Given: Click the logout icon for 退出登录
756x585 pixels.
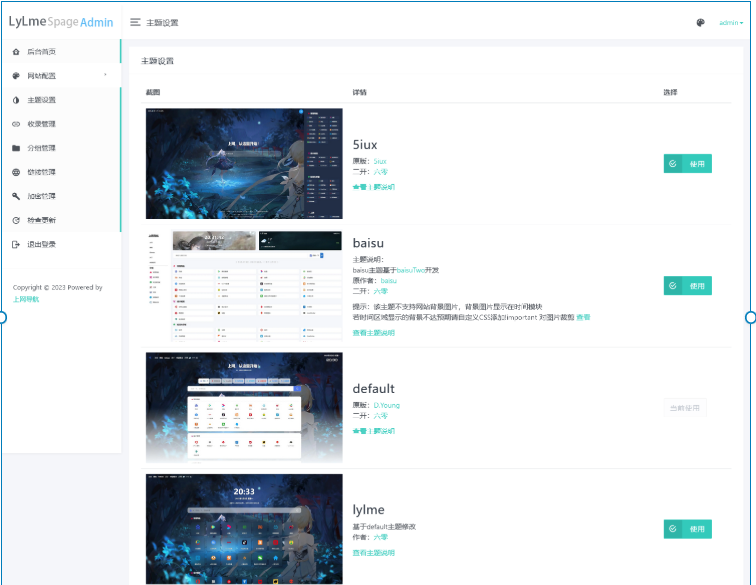Looking at the screenshot, I should point(16,244).
